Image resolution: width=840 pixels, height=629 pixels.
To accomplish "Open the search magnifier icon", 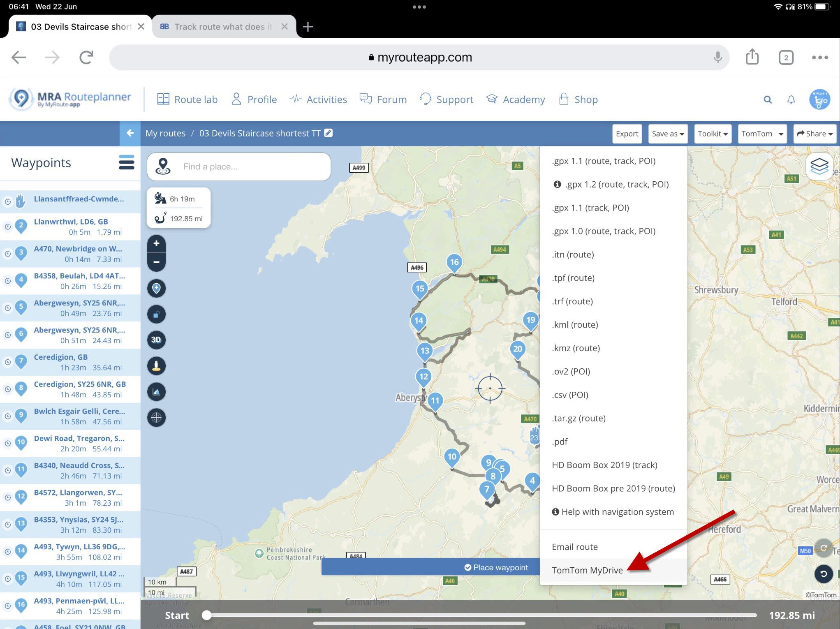I will pyautogui.click(x=768, y=99).
